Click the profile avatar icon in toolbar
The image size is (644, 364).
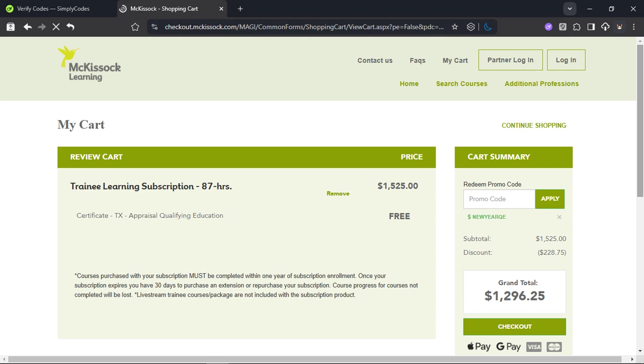click(x=620, y=27)
